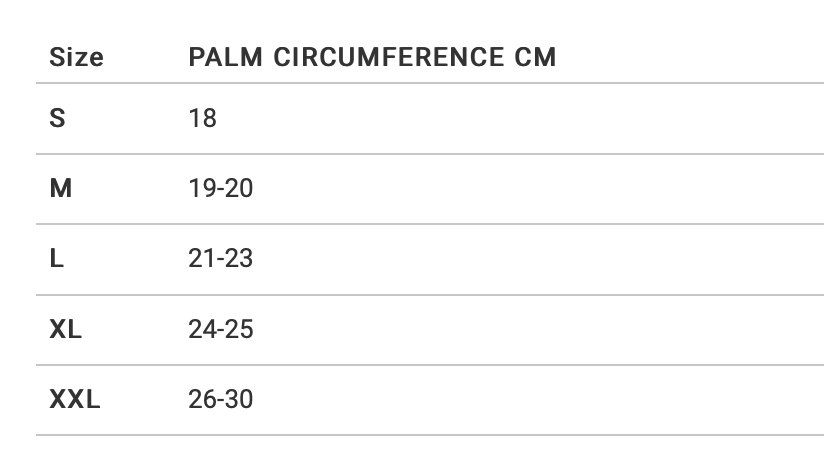Click the divider line below the header row
This screenshot has height=468, width=824.
click(x=430, y=83)
